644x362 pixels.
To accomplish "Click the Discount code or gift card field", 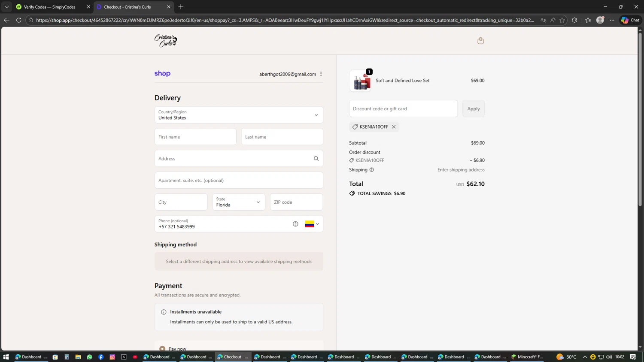I will click(x=403, y=109).
